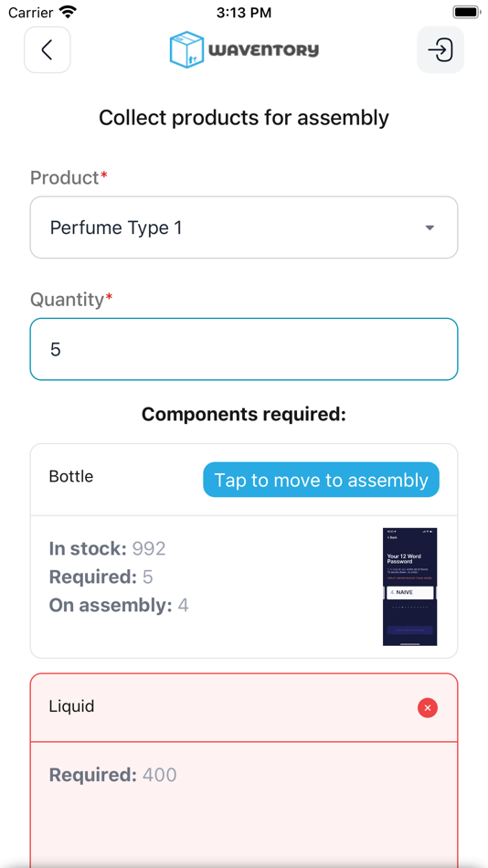
Task: Tap the 'Tap to move to assembly' button
Action: pos(322,480)
